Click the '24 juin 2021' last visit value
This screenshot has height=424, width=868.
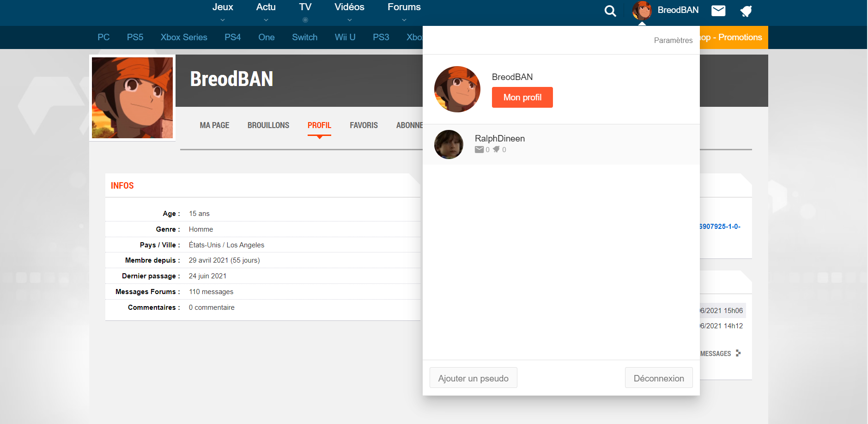207,276
